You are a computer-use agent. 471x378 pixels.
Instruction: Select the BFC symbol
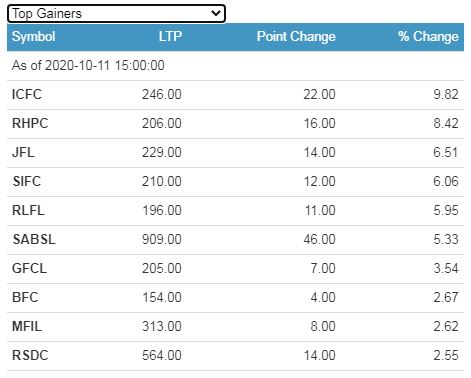point(25,297)
